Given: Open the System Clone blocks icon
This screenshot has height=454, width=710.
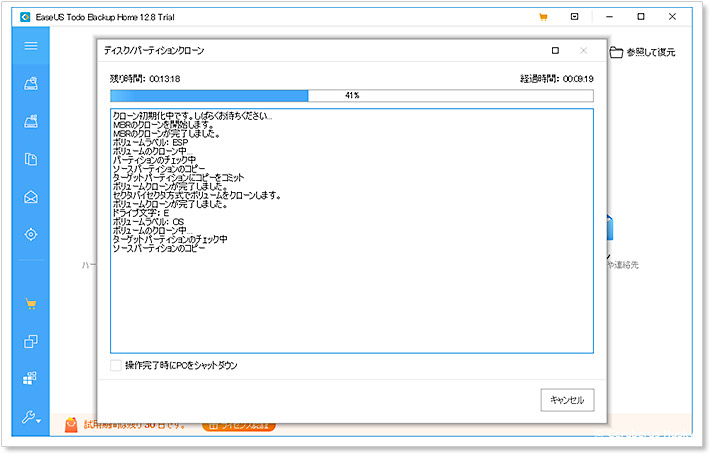Looking at the screenshot, I should click(x=30, y=378).
